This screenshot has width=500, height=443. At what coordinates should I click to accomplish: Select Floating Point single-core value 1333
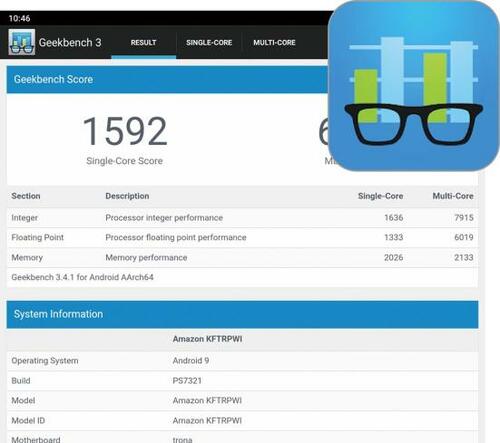(x=394, y=237)
